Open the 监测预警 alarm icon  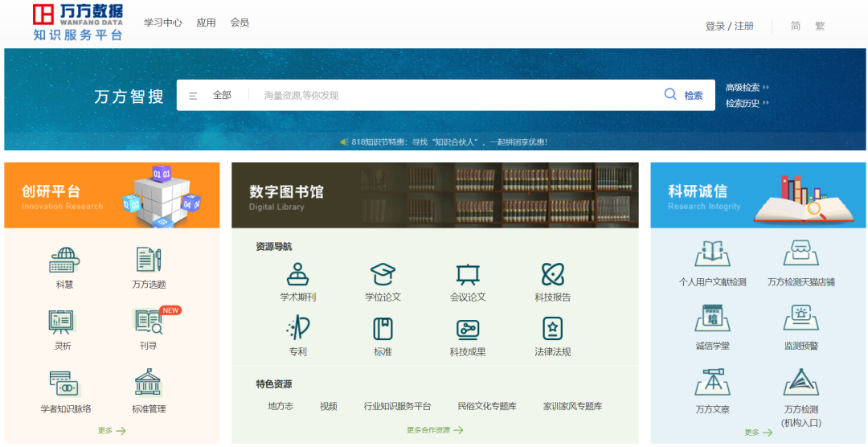(x=801, y=318)
